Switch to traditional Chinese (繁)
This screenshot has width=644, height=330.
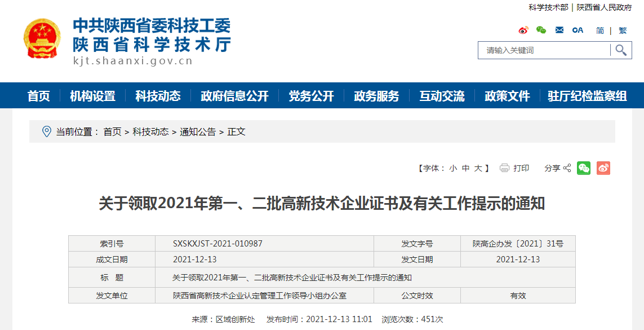pos(623,30)
